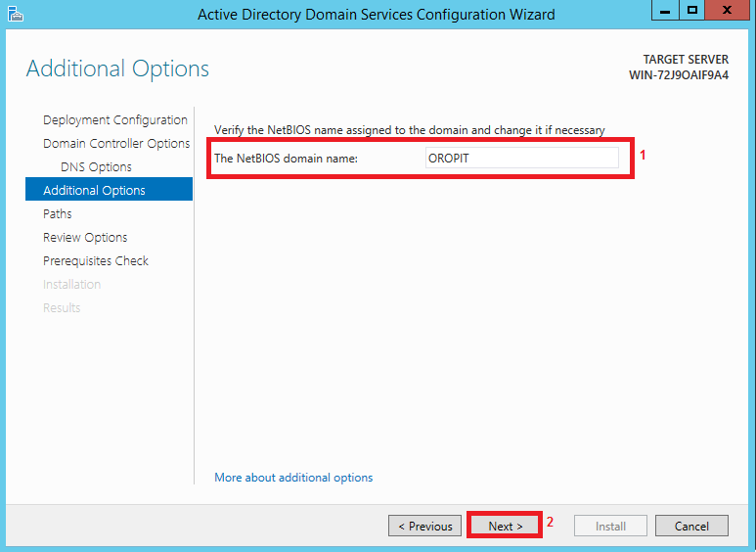756x552 pixels.
Task: Click the wizard title bar text
Action: 377,15
